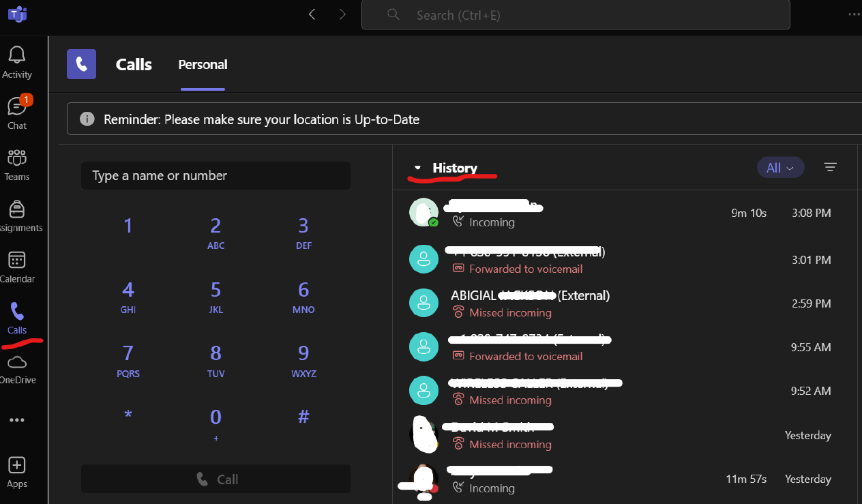Screen dimensions: 862x504
Task: Collapse the History section
Action: pos(418,168)
